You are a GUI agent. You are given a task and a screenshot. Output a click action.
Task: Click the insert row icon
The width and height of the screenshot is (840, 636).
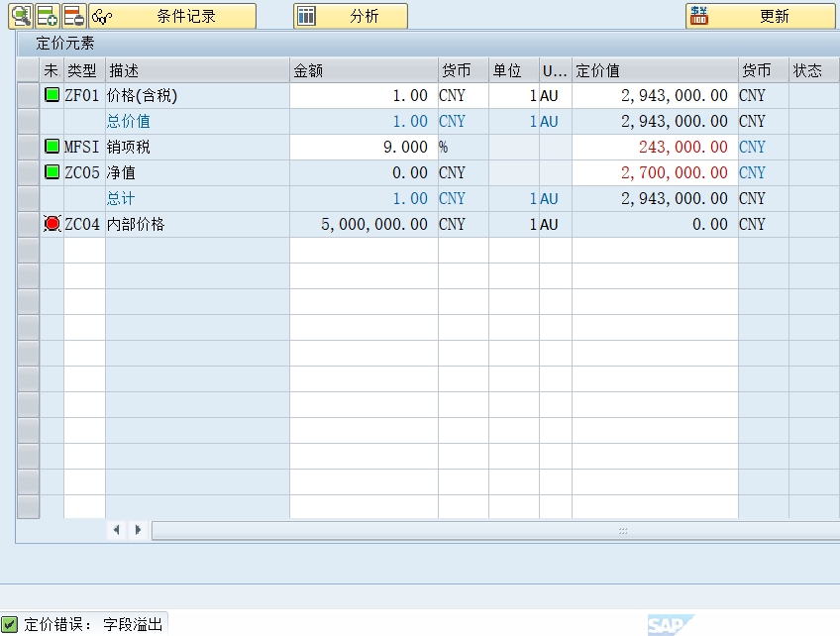coord(48,16)
